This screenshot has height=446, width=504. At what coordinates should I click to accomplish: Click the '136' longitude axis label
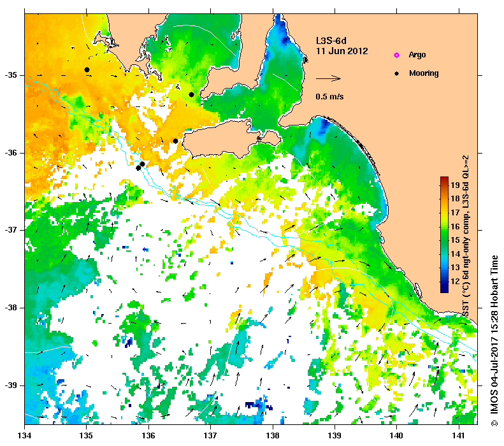148,436
